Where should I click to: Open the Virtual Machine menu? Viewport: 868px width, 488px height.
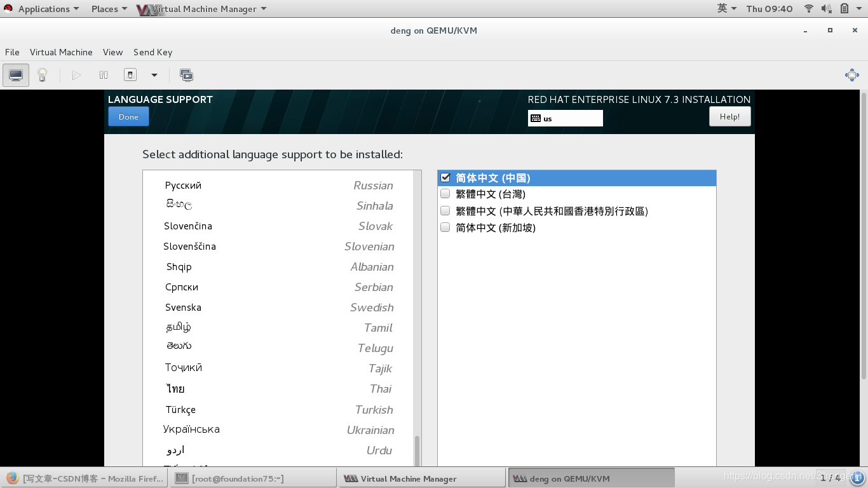(x=61, y=52)
